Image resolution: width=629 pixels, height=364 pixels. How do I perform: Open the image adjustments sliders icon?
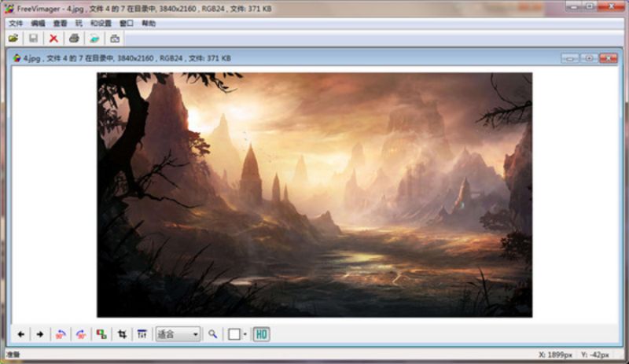[142, 334]
